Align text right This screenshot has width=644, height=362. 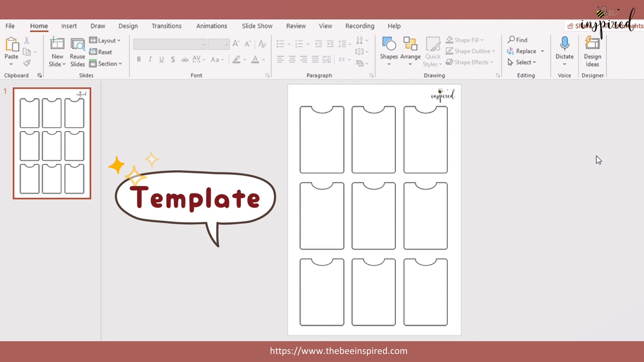click(x=304, y=59)
